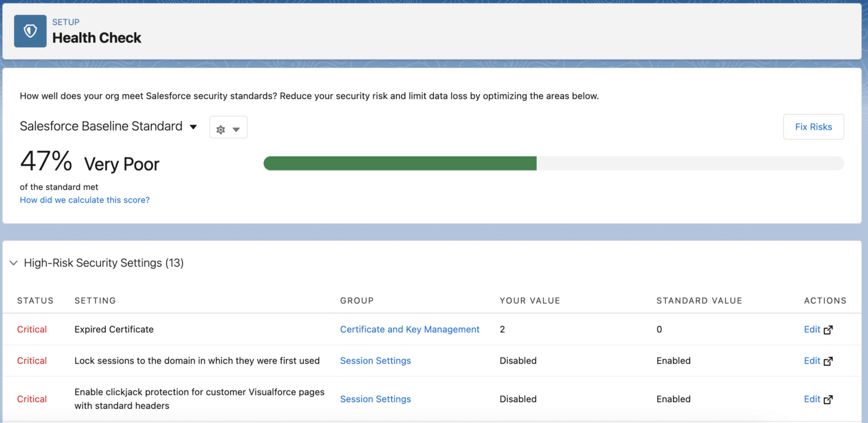Collapse the High-Risk Security Settings section
This screenshot has width=868, height=423.
14,263
